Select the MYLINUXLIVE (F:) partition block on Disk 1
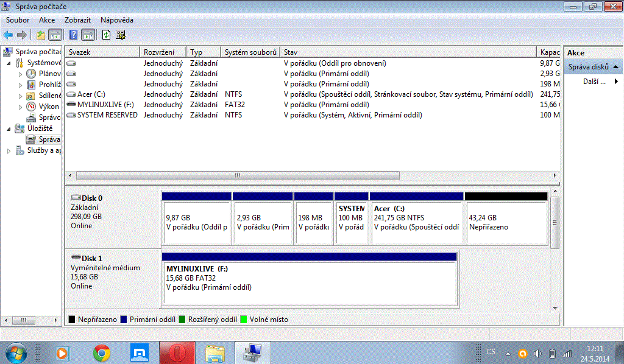This screenshot has height=364, width=624. click(310, 279)
